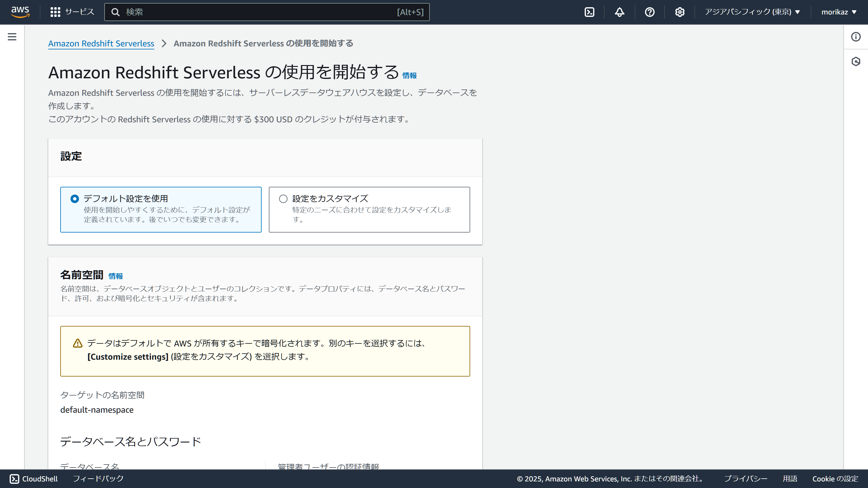Open the services grid menu

[x=55, y=12]
